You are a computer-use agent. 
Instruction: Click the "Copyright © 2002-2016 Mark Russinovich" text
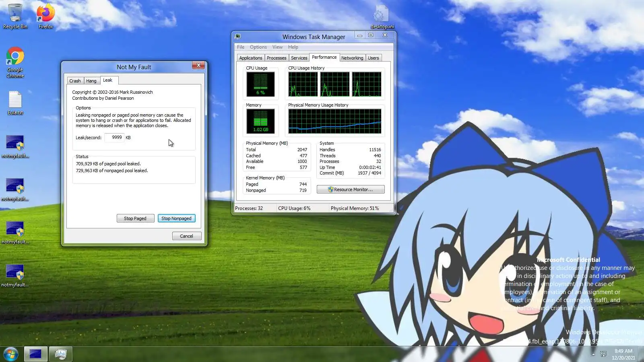point(112,92)
